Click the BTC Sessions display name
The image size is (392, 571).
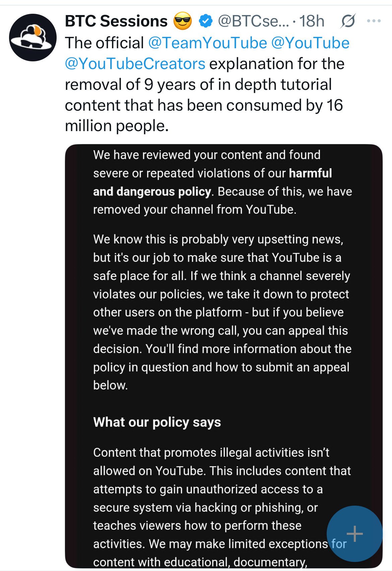click(x=116, y=21)
